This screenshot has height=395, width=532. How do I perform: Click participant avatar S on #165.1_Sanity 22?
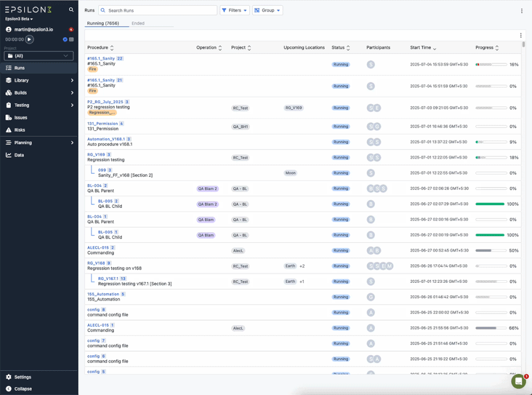coord(370,64)
